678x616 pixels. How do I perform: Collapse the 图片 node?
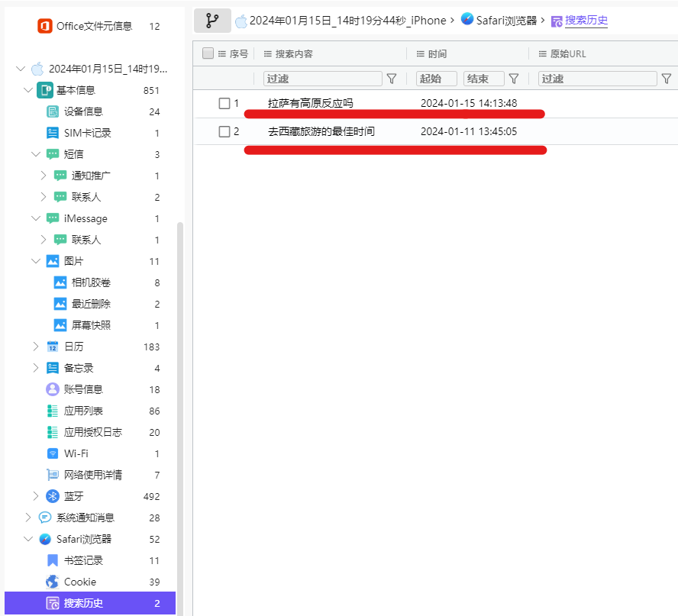(36, 261)
